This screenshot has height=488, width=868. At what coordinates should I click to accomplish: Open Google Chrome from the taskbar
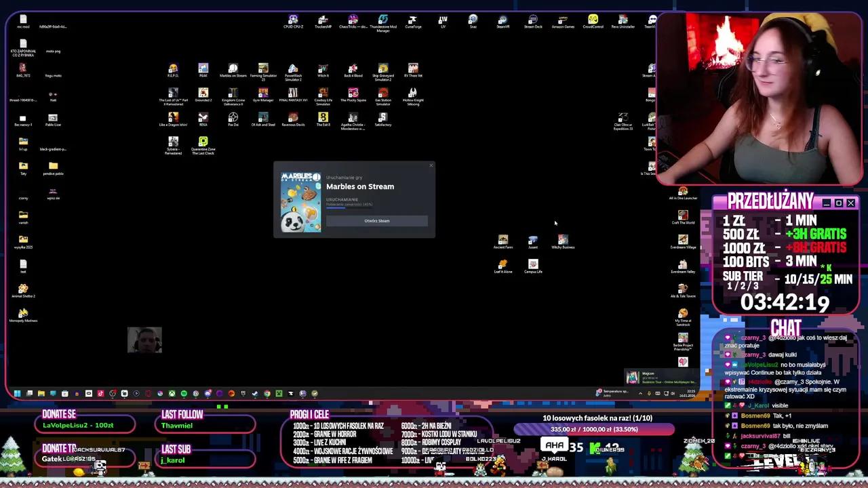click(267, 393)
